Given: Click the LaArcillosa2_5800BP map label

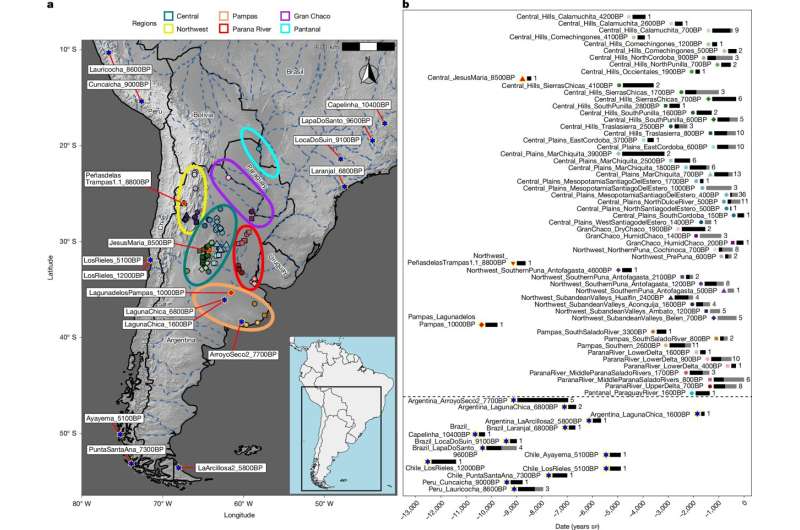Looking at the screenshot, I should [x=230, y=468].
